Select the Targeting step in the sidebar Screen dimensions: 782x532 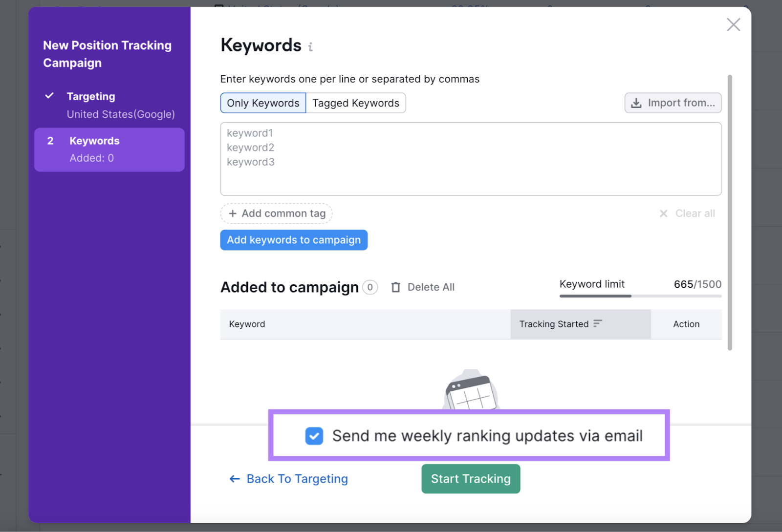(91, 96)
